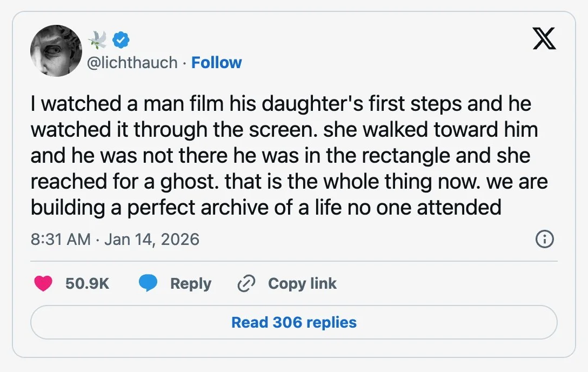Click the tweet's final line about "perfect archive"
The width and height of the screenshot is (588, 372).
pyautogui.click(x=266, y=207)
